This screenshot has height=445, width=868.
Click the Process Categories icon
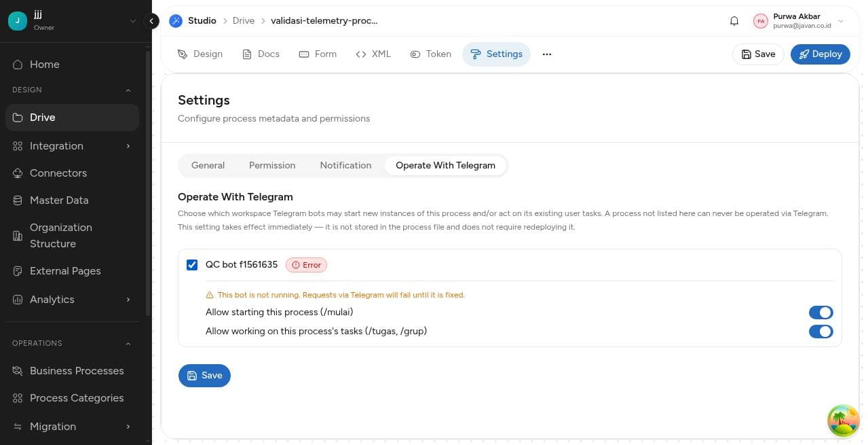(x=18, y=398)
